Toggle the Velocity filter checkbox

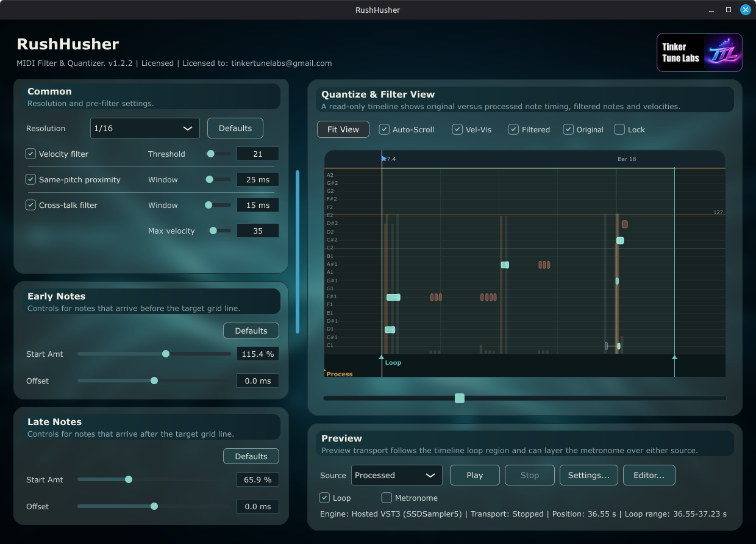click(x=30, y=154)
